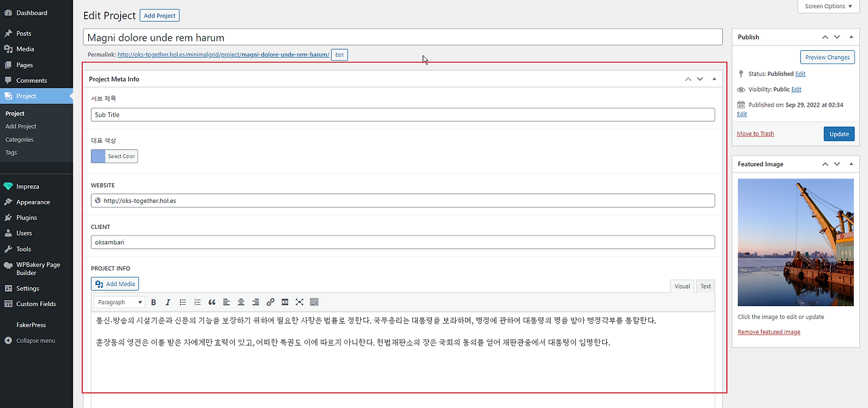
Task: Open the project permalink URL
Action: pos(224,54)
